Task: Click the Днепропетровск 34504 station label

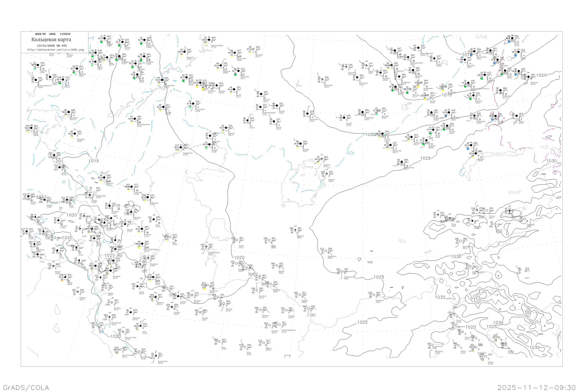Action: pos(44,86)
